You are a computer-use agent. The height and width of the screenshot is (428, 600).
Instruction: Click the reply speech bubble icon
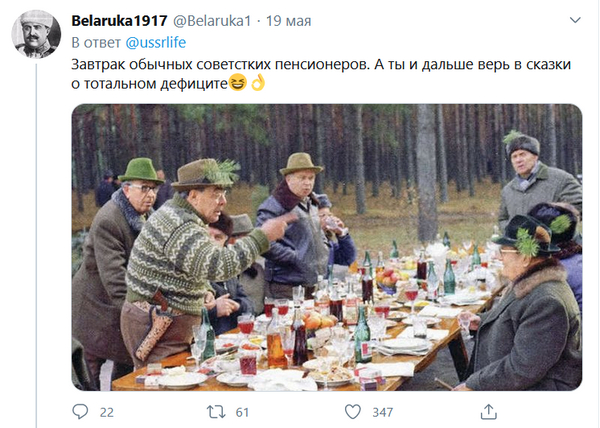(80, 412)
